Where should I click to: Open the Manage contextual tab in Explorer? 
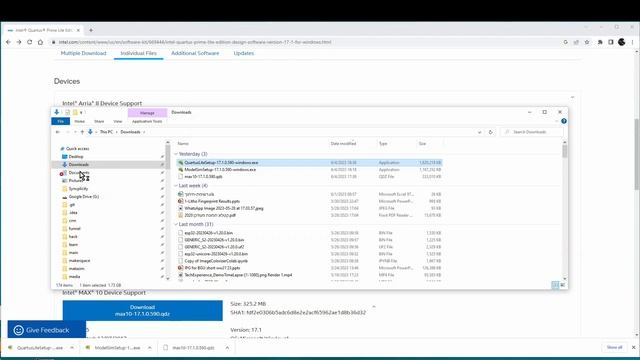pos(147,113)
